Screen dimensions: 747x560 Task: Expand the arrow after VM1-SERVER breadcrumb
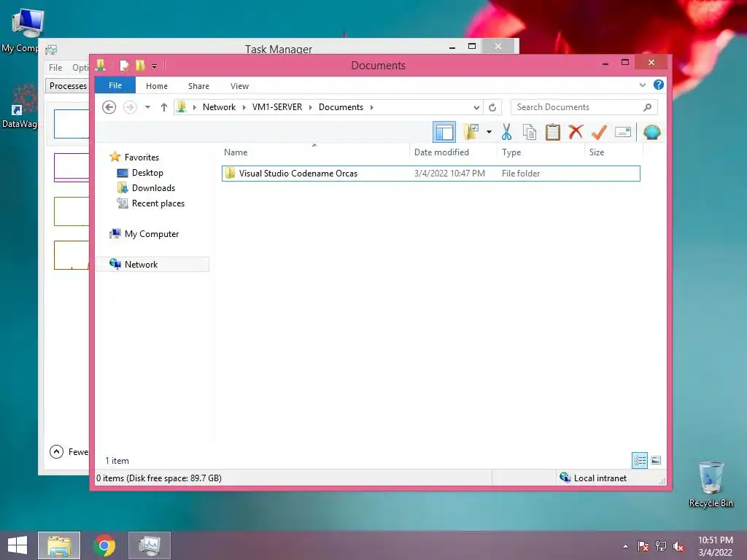click(311, 107)
